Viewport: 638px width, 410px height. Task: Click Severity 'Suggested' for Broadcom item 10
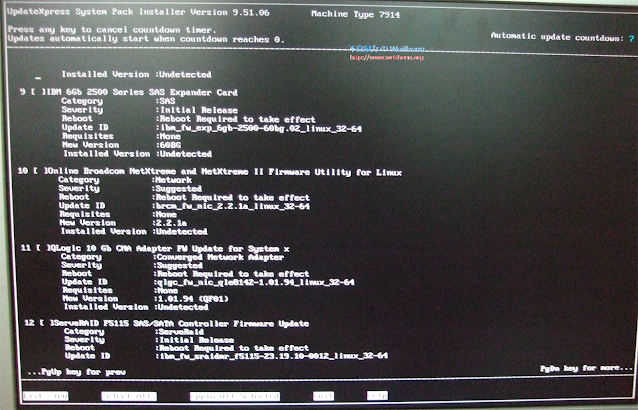179,189
